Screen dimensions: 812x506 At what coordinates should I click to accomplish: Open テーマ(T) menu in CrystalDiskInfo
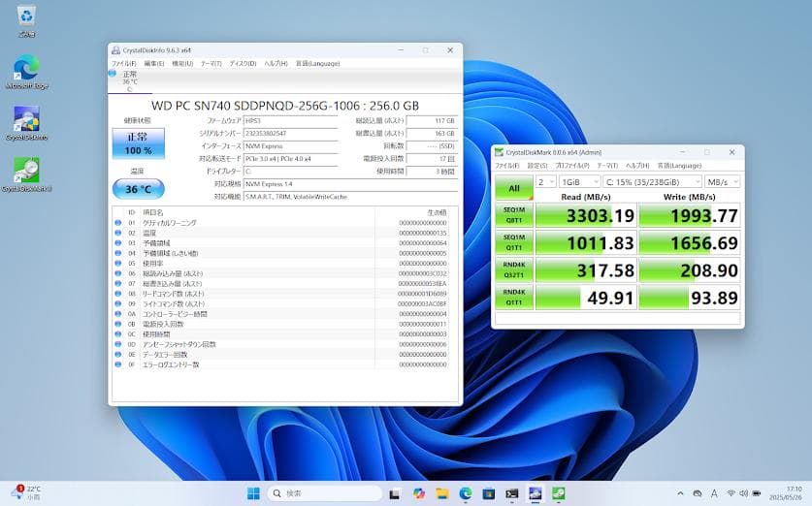coord(211,64)
